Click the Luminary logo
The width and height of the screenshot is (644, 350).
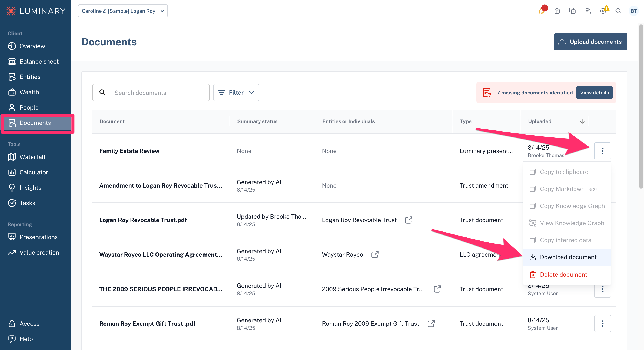(x=36, y=11)
